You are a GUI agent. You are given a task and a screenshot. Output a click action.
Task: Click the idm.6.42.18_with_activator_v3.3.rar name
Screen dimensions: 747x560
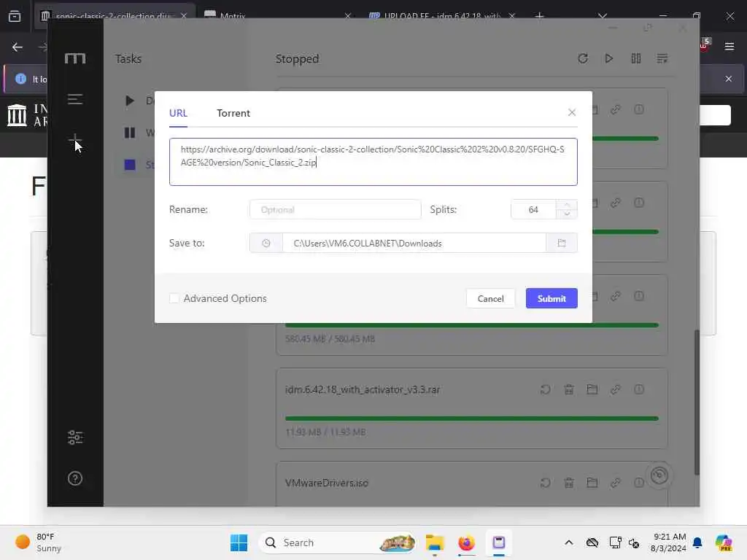[x=362, y=389]
